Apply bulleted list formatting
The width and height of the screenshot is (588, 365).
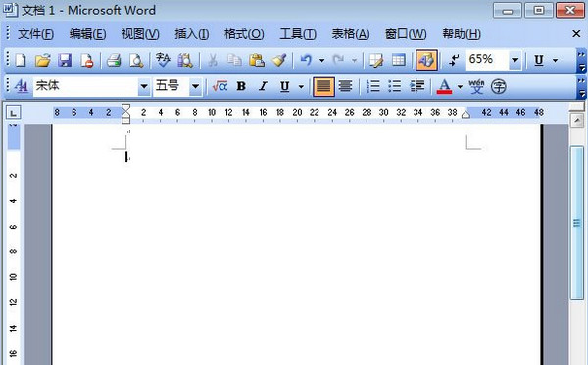(395, 86)
